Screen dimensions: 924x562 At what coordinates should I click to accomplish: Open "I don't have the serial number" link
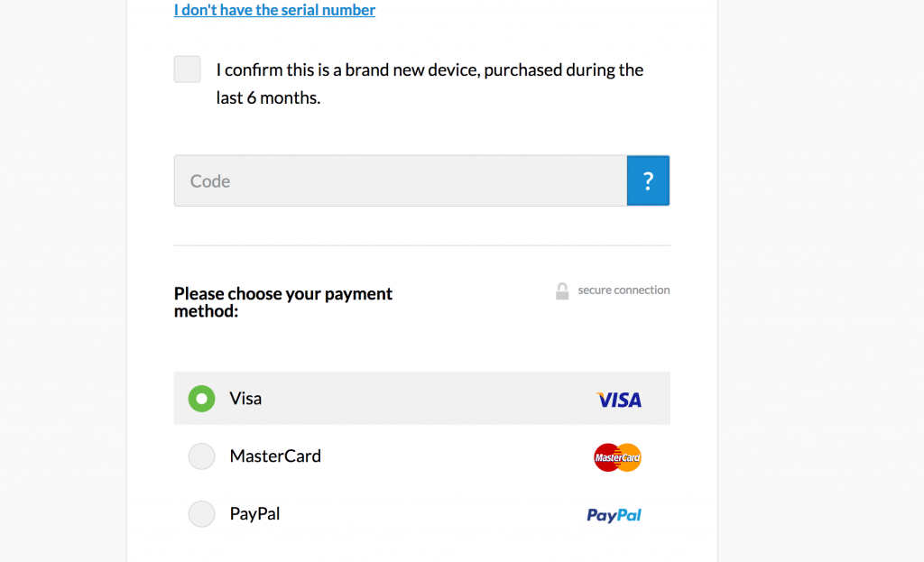coord(274,11)
